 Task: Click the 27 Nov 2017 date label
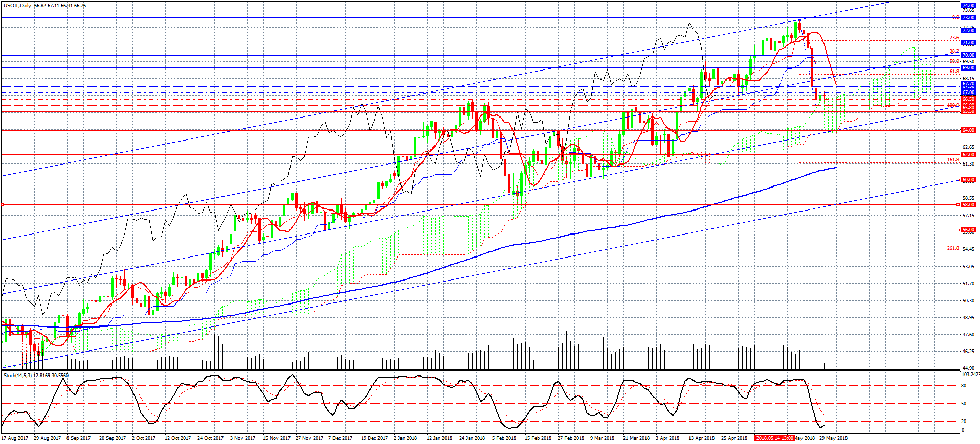click(x=309, y=438)
